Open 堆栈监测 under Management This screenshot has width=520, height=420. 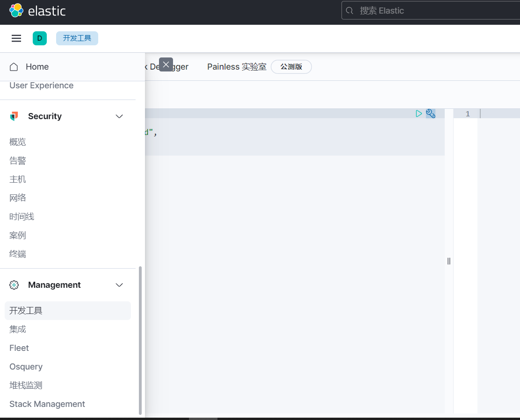point(26,385)
